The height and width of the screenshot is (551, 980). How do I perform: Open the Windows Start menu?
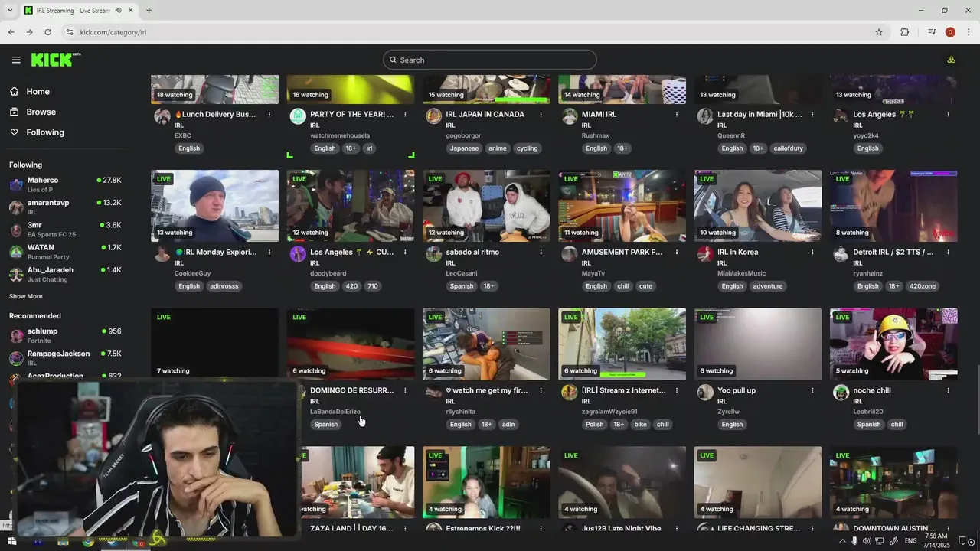11,542
